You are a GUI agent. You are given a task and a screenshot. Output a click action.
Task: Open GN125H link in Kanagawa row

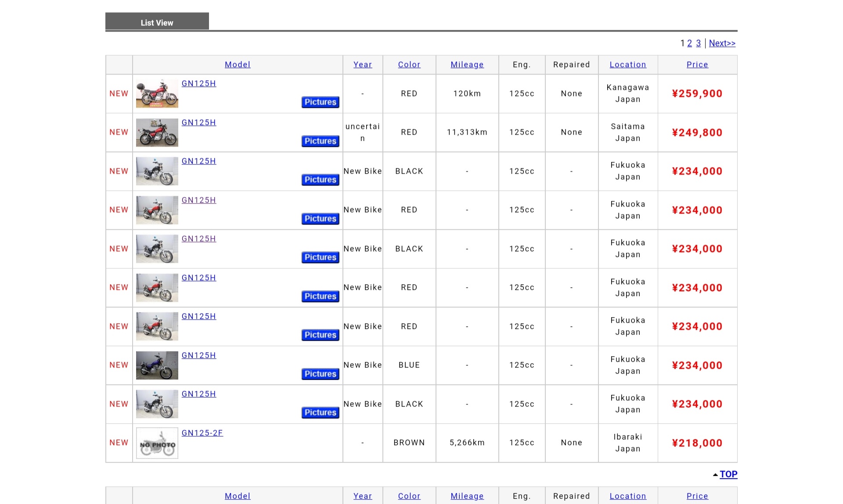coord(199,83)
